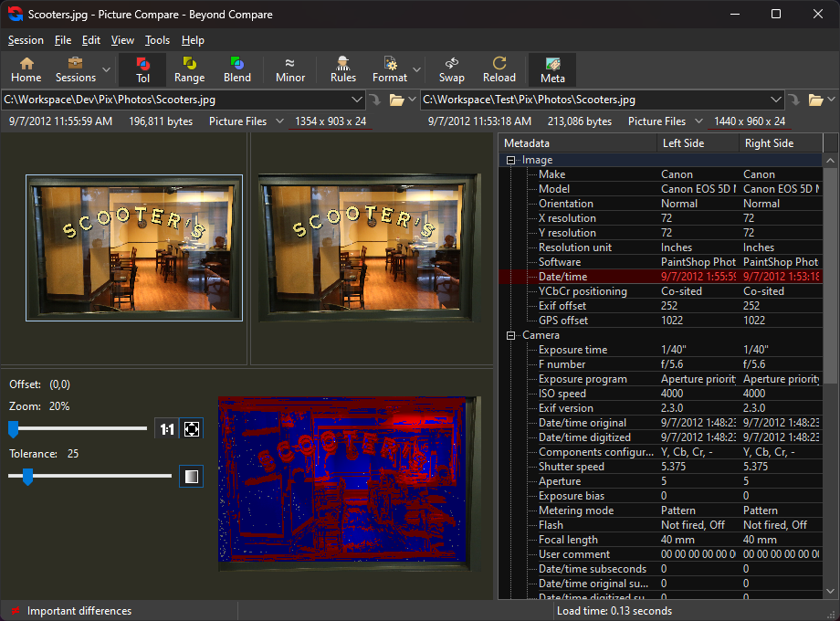Click the zoom 1:1 actual size button
The width and height of the screenshot is (840, 621).
(x=166, y=428)
